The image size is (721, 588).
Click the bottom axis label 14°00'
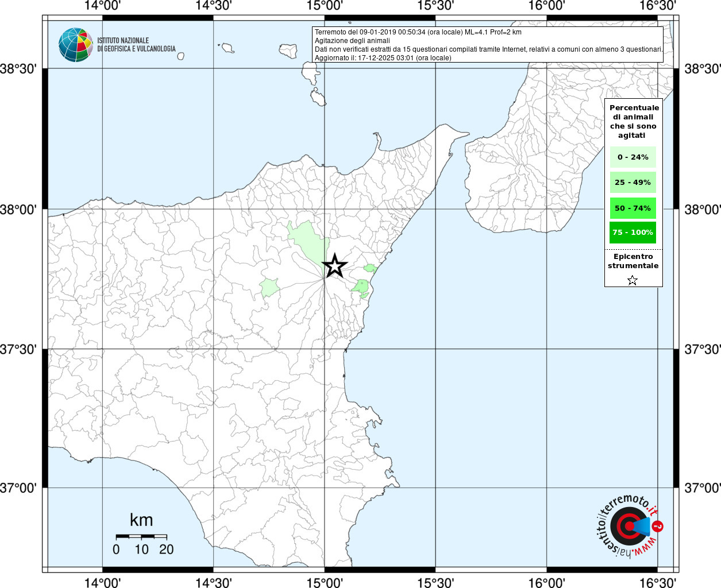[x=102, y=582]
